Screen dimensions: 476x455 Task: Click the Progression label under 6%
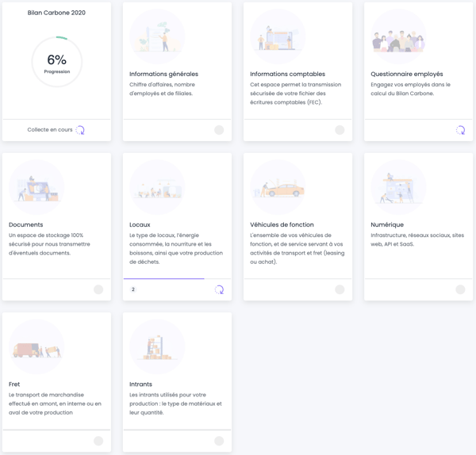[x=57, y=71]
